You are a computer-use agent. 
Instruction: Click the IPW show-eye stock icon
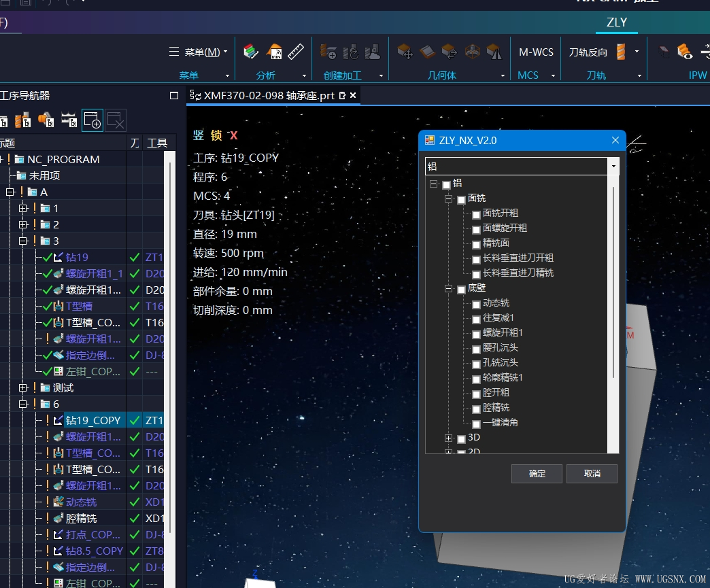tap(685, 52)
